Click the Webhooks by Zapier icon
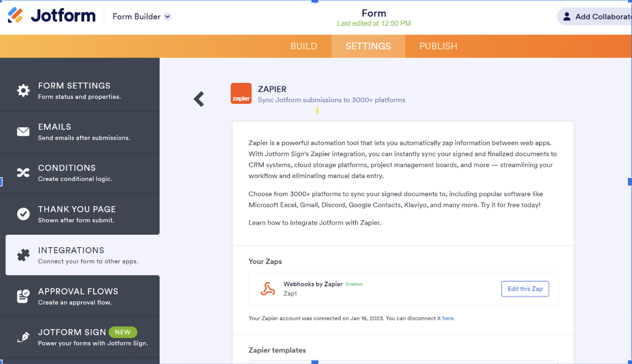The width and height of the screenshot is (632, 364). pyautogui.click(x=268, y=289)
